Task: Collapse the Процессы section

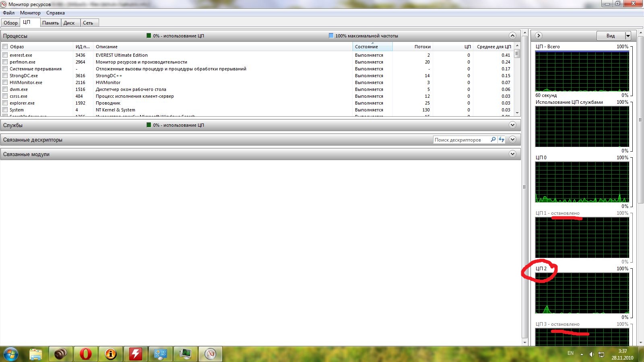Action: click(512, 36)
